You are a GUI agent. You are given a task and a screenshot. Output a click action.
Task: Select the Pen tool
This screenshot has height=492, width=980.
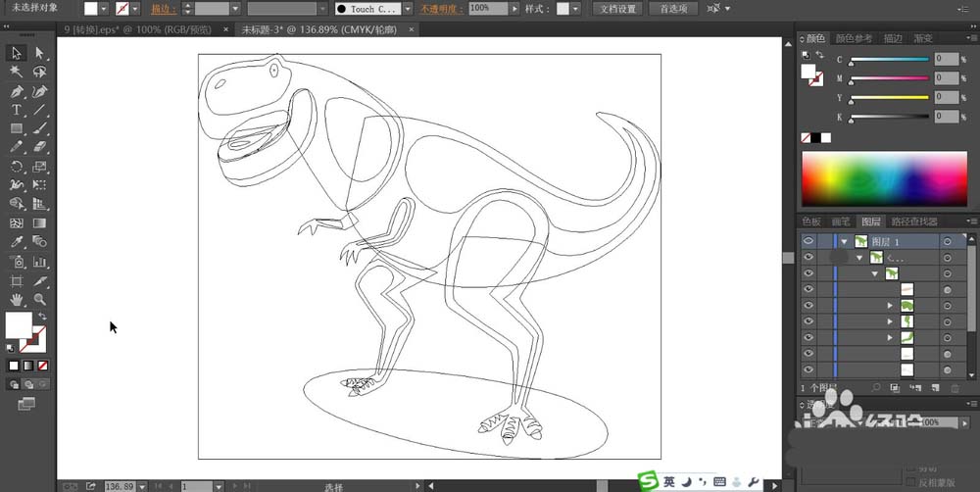click(17, 91)
